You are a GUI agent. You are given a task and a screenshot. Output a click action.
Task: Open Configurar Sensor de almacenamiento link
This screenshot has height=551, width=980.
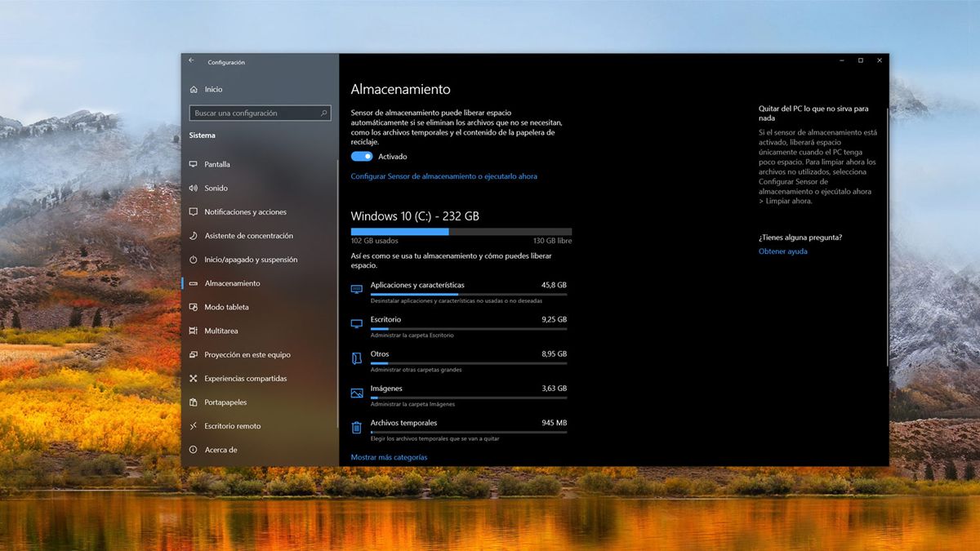[444, 176]
